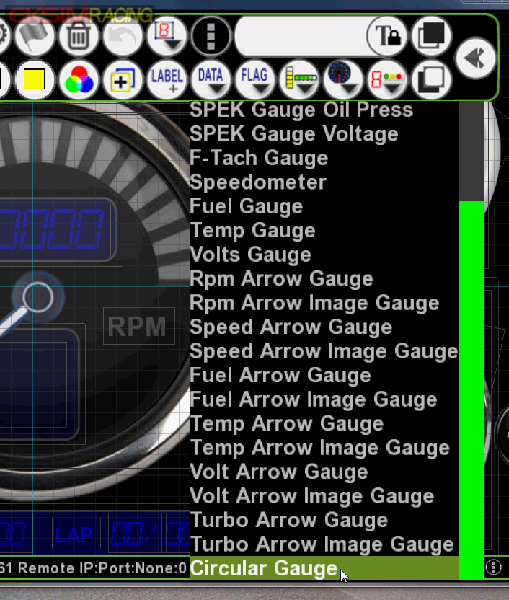
Task: Select Temp Arrow Gauge
Action: (324, 424)
